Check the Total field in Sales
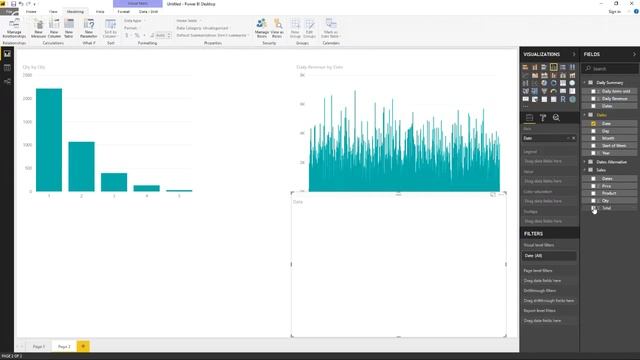The image size is (640, 360). (593, 208)
